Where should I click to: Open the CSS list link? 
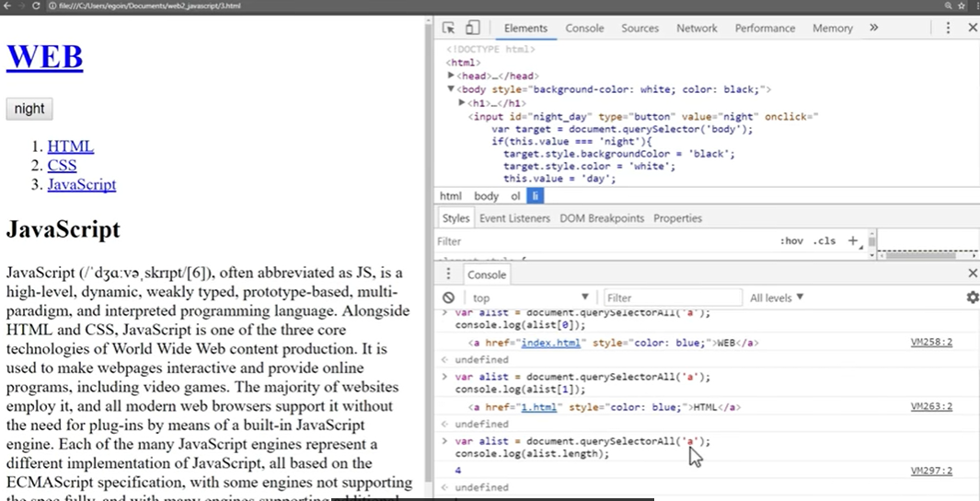pos(62,165)
